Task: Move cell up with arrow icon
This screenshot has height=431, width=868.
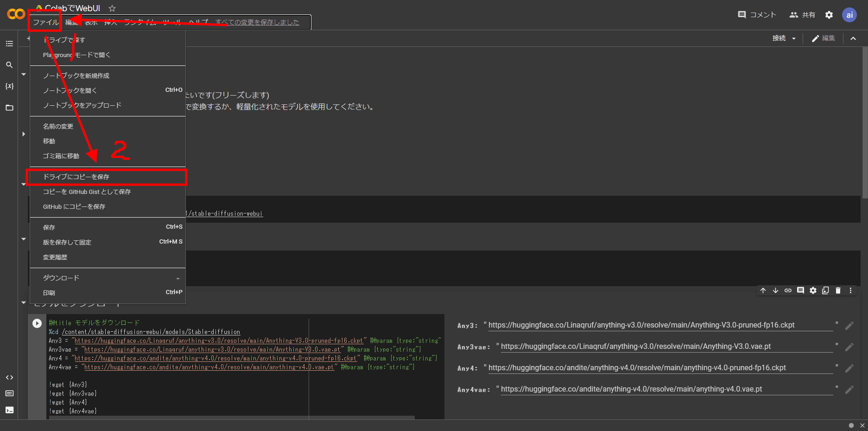Action: tap(763, 290)
